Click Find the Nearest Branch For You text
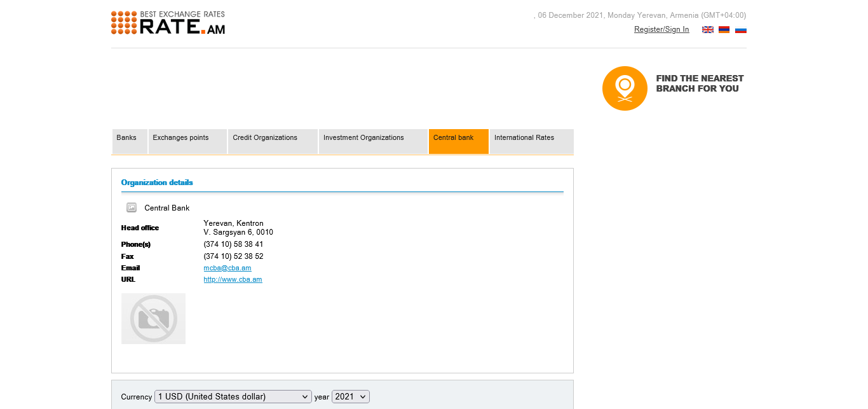868x409 pixels. [x=699, y=83]
